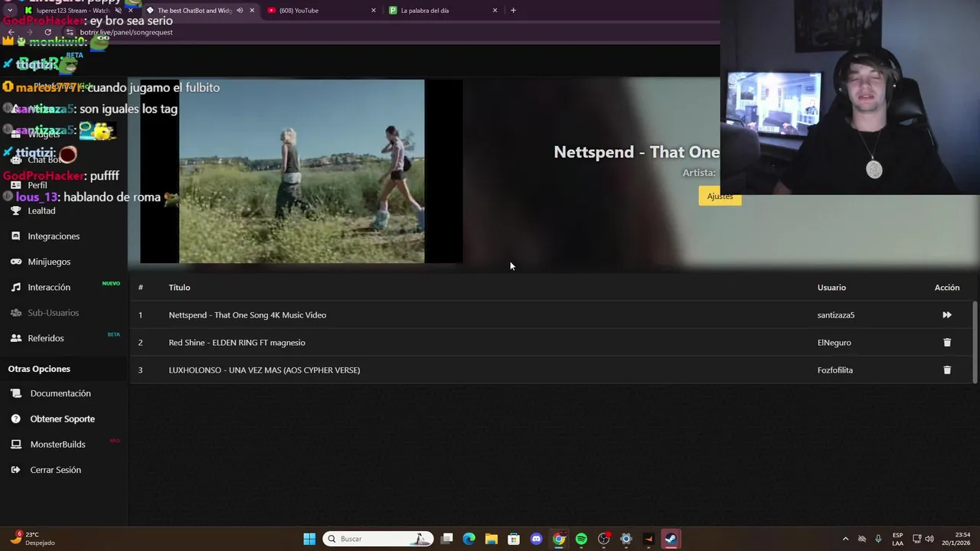Image resolution: width=980 pixels, height=551 pixels.
Task: Click the Cerrar Sesión logout icon
Action: (x=15, y=470)
